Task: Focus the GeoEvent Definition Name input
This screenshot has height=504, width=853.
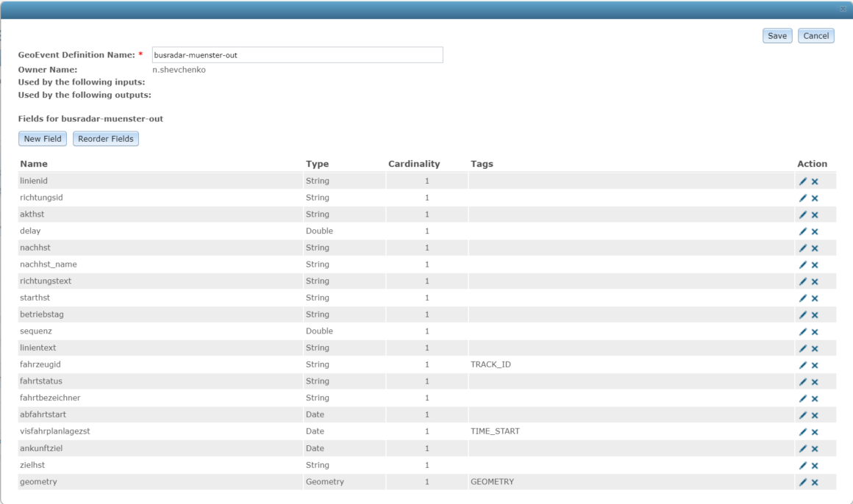Action: click(297, 55)
